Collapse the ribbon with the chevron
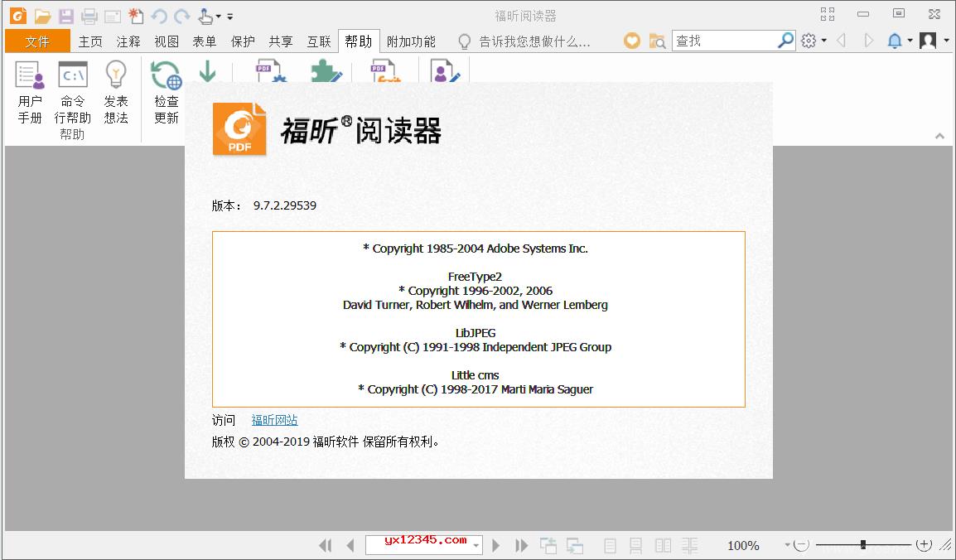The height and width of the screenshot is (560, 956). (x=939, y=136)
